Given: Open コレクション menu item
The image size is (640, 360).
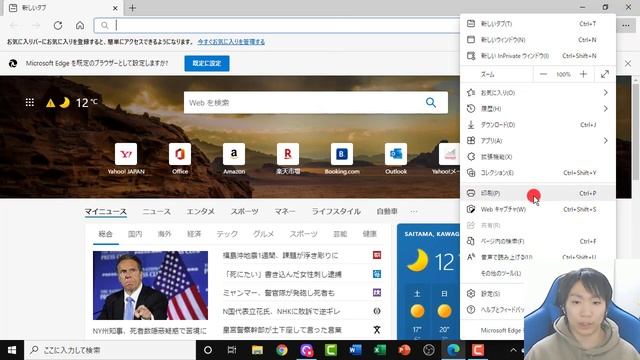Looking at the screenshot, I should [538, 173].
